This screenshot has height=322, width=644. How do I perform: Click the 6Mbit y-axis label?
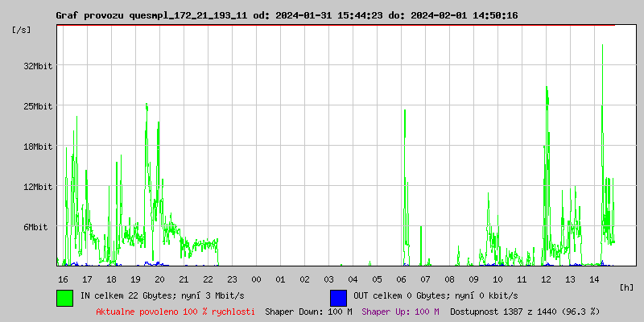(39, 227)
